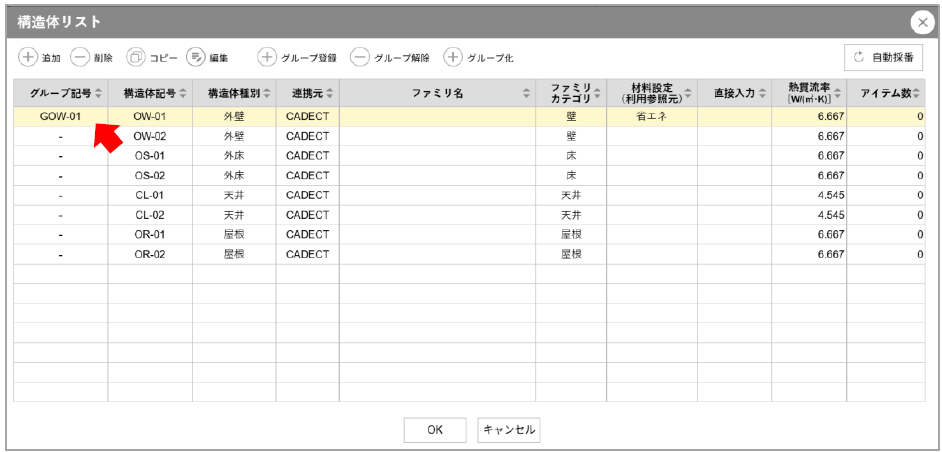
Task: Select the CL-02 structure row
Action: pyautogui.click(x=150, y=215)
